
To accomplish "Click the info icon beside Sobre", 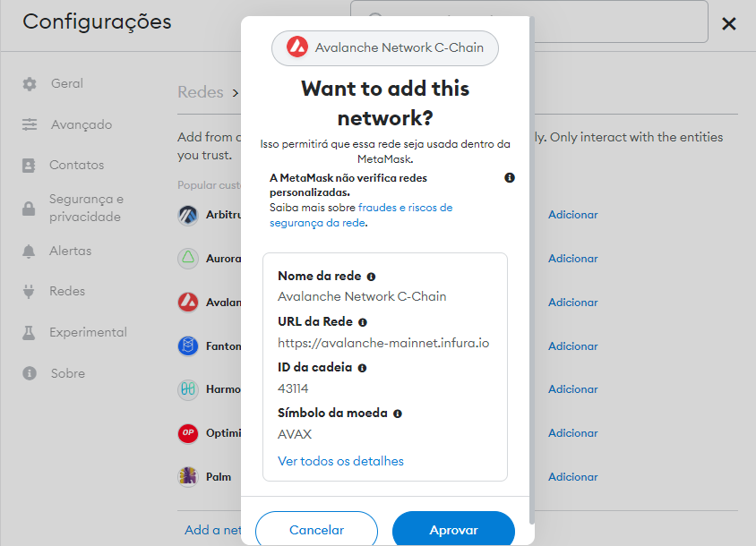I will tap(30, 373).
